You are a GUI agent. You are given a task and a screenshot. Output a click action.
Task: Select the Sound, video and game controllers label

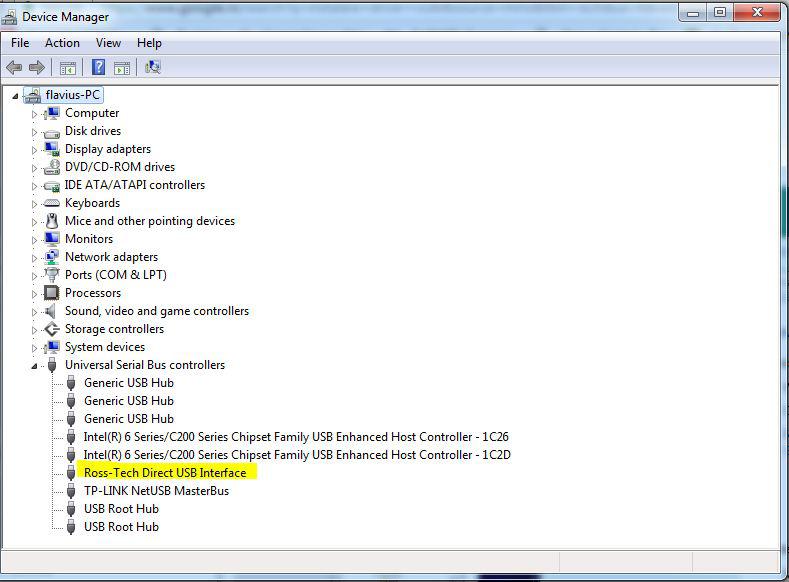(157, 311)
